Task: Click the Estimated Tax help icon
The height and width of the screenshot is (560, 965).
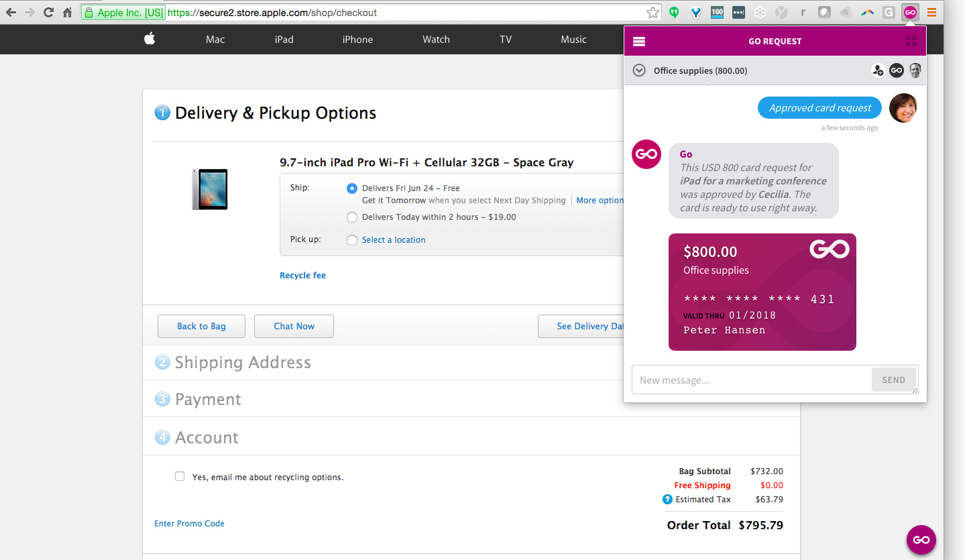Action: 667,499
